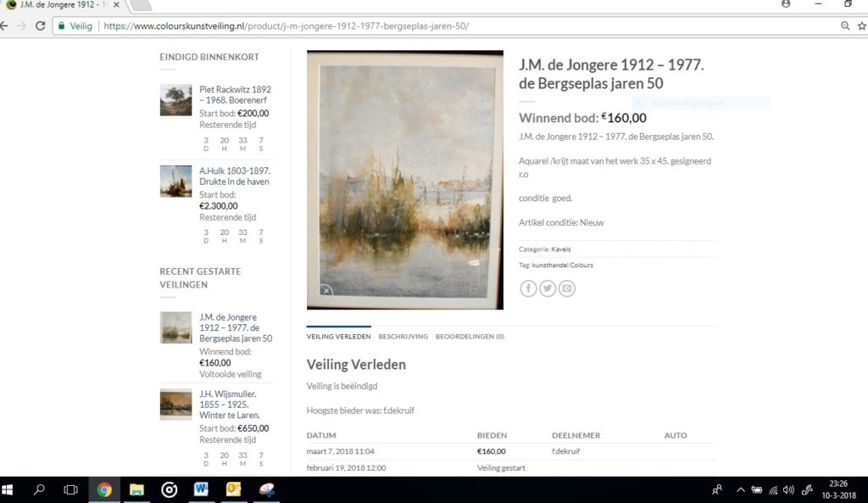868x503 pixels.
Task: Click Hoogste bieder was: f.dekruif text
Action: (360, 411)
